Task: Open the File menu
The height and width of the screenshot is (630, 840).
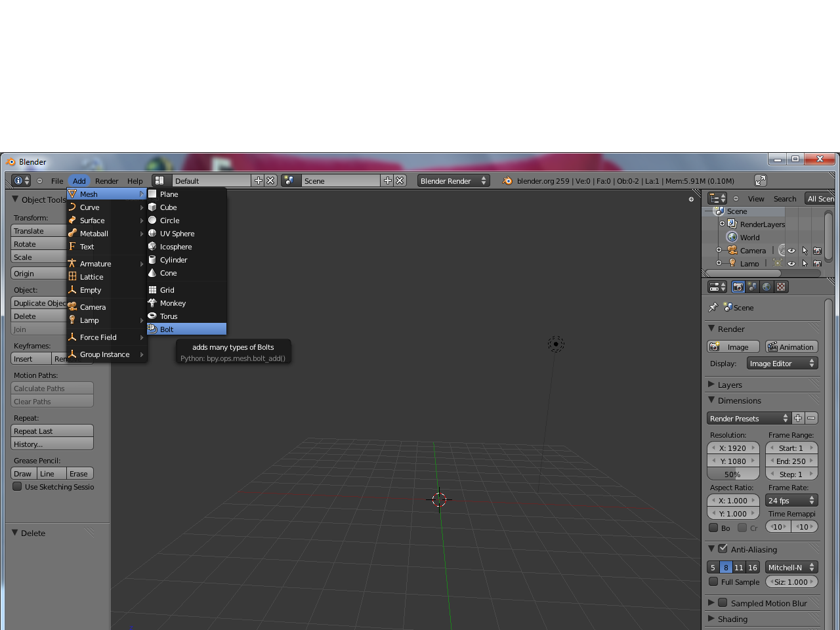Action: [x=57, y=181]
